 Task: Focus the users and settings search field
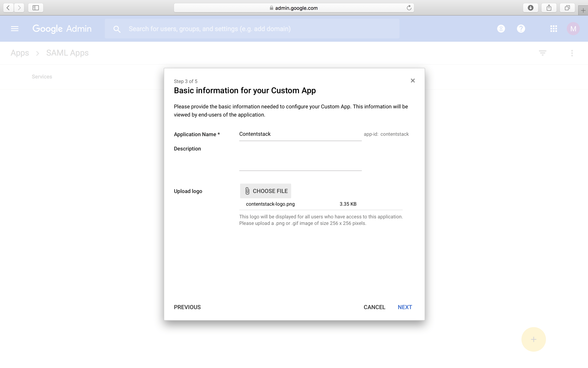252,29
